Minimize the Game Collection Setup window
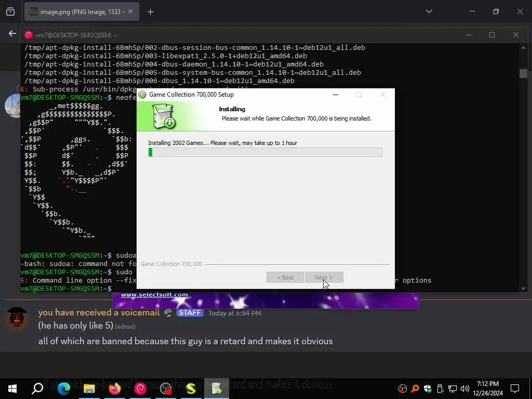 (336, 95)
